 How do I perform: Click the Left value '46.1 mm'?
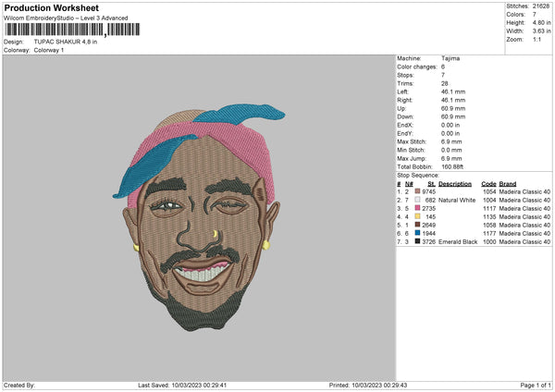(453, 92)
